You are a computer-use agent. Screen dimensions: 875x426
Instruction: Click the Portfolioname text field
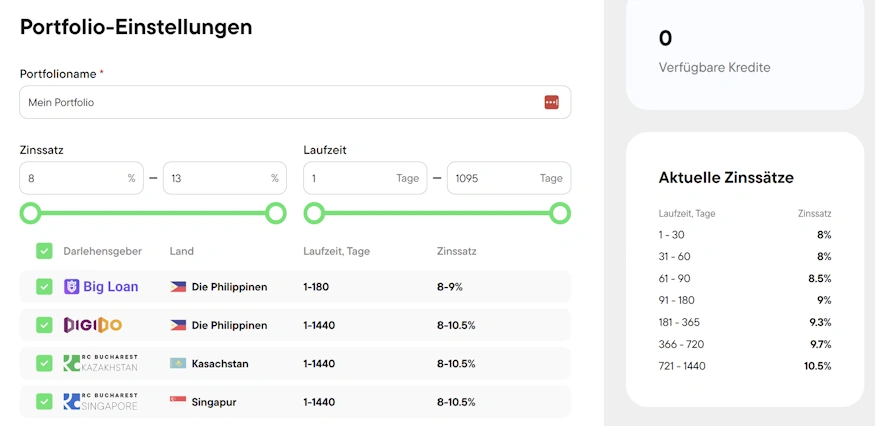point(280,102)
